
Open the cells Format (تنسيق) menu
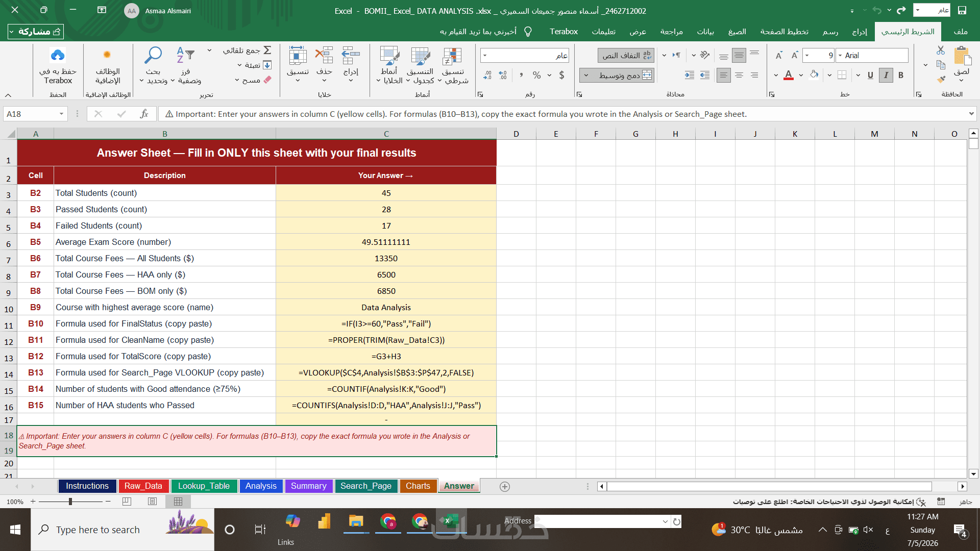(298, 64)
